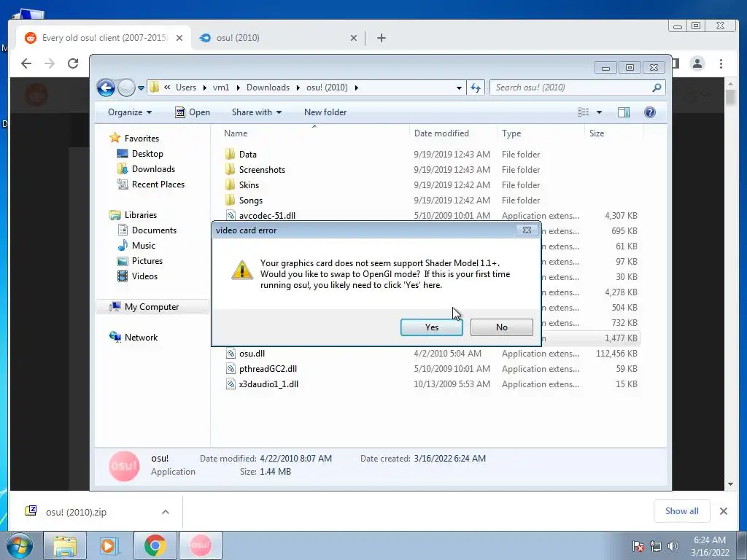Open a new Chrome tab

(x=381, y=38)
